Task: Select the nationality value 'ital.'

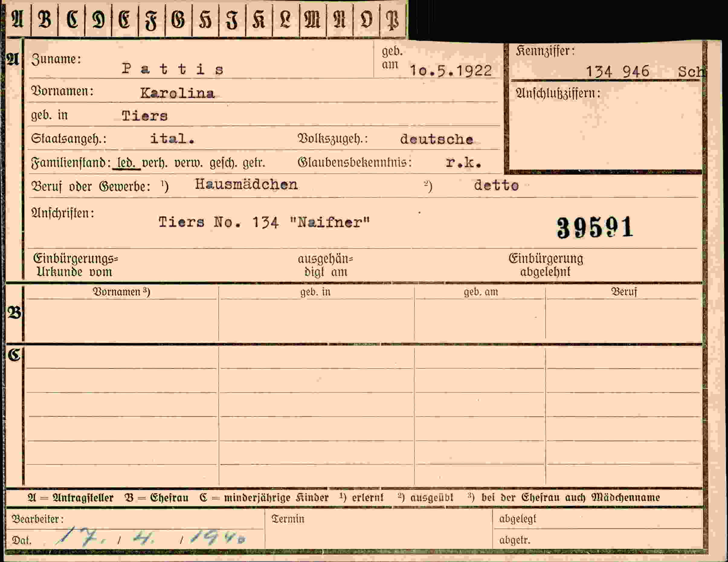Action: coord(172,138)
